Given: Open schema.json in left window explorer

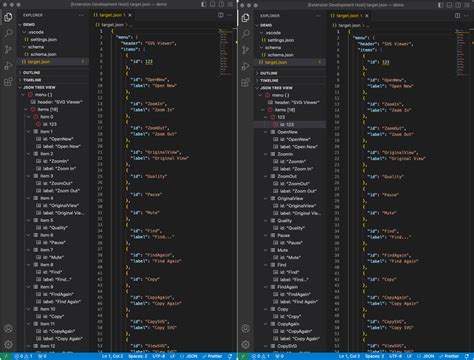Looking at the screenshot, I should [53, 54].
